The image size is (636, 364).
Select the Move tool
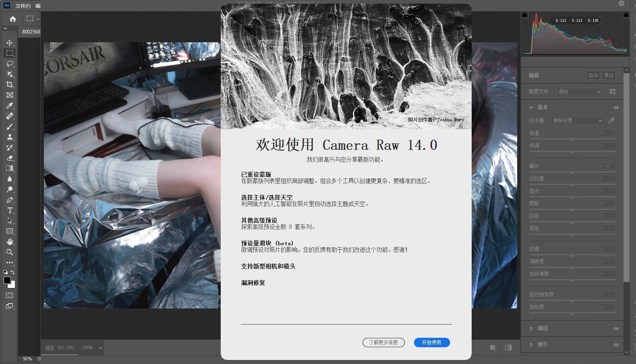pos(10,43)
